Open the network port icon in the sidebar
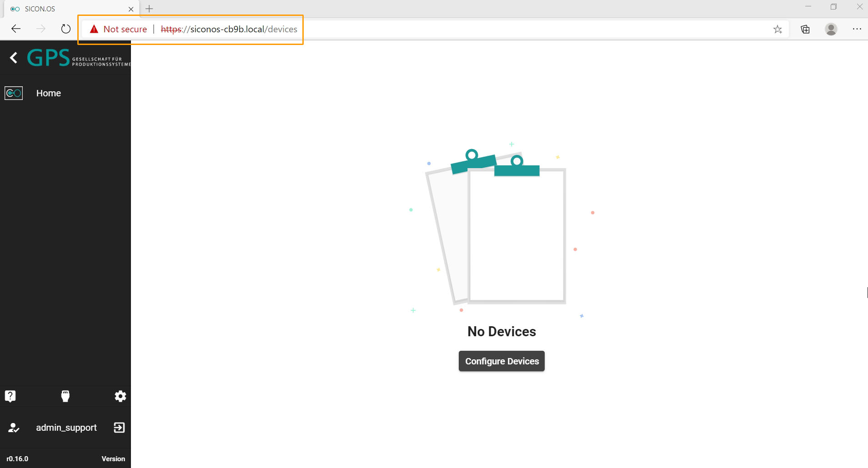 [65, 396]
